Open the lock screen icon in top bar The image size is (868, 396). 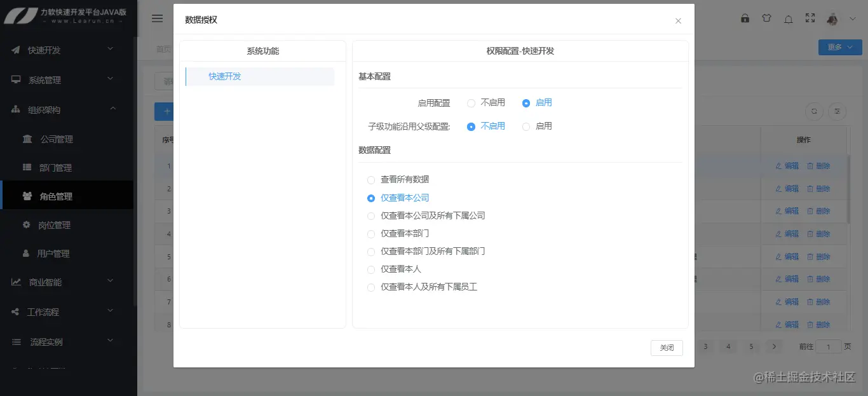click(745, 18)
